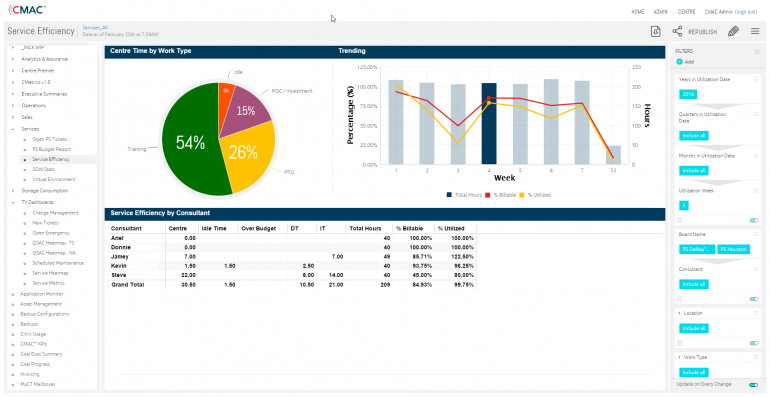Expand the Storage Consumption folder
Viewport: 770px width, 397px height.
[x=12, y=191]
